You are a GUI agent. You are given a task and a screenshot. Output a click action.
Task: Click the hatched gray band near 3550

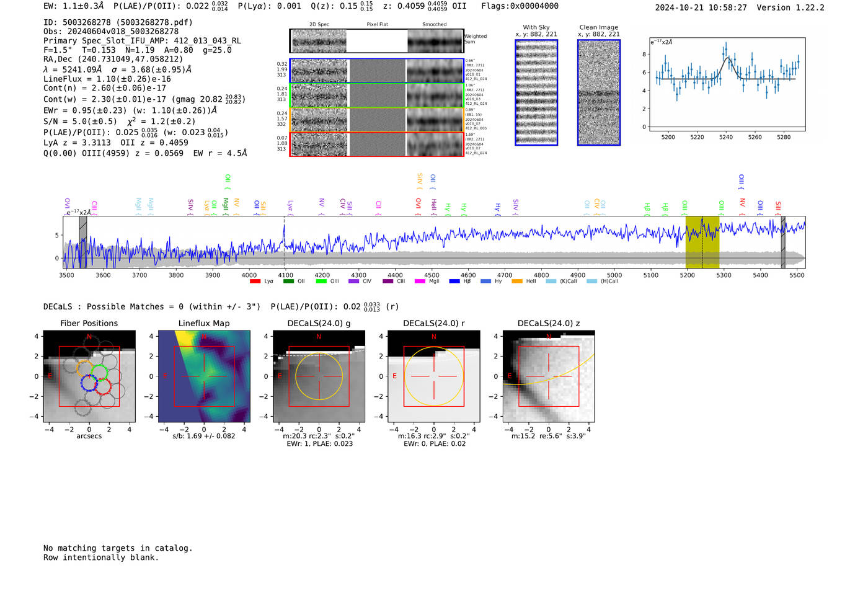tap(83, 242)
